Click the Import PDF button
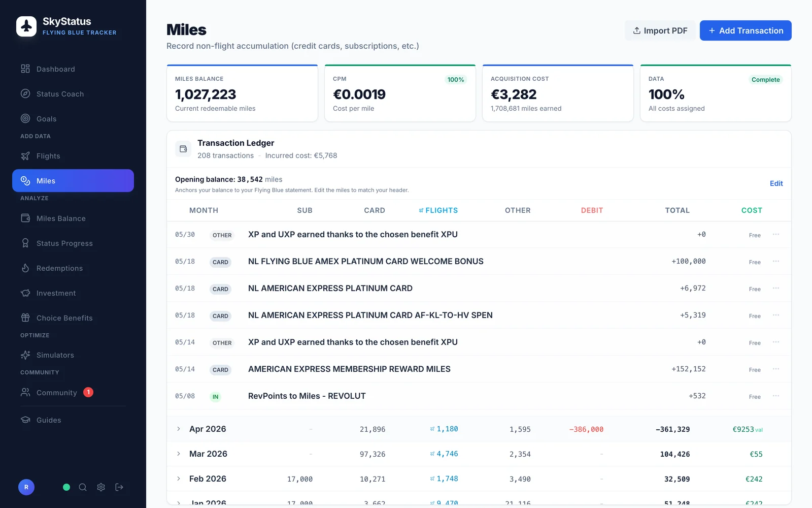812x508 pixels. coord(660,30)
